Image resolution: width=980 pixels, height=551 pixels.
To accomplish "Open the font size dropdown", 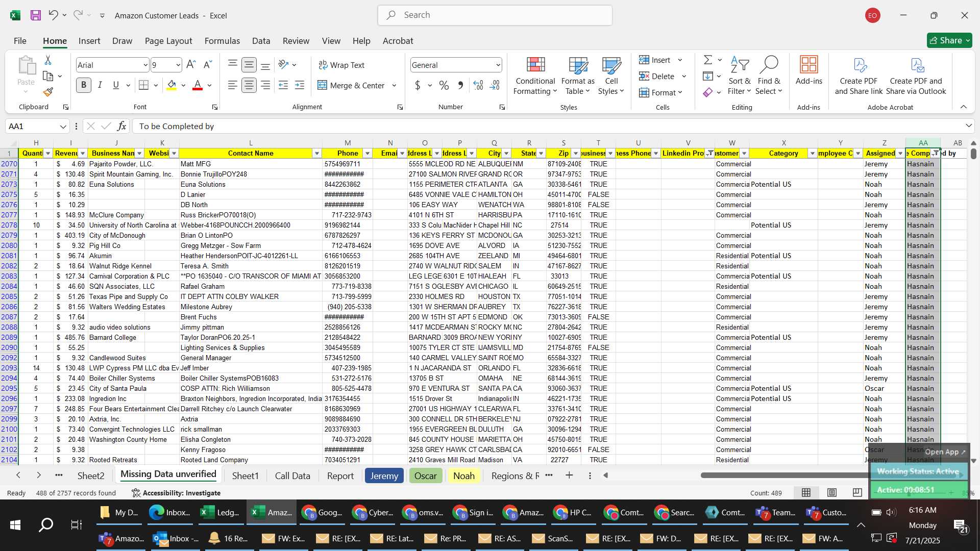I will coord(178,65).
